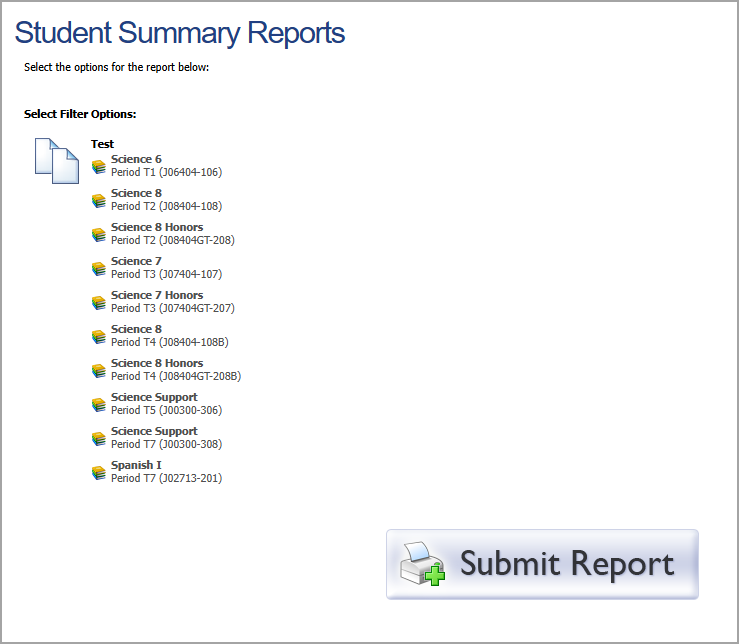Click text Period T7 (J02713-201)
Image resolution: width=739 pixels, height=644 pixels.
[x=166, y=478]
